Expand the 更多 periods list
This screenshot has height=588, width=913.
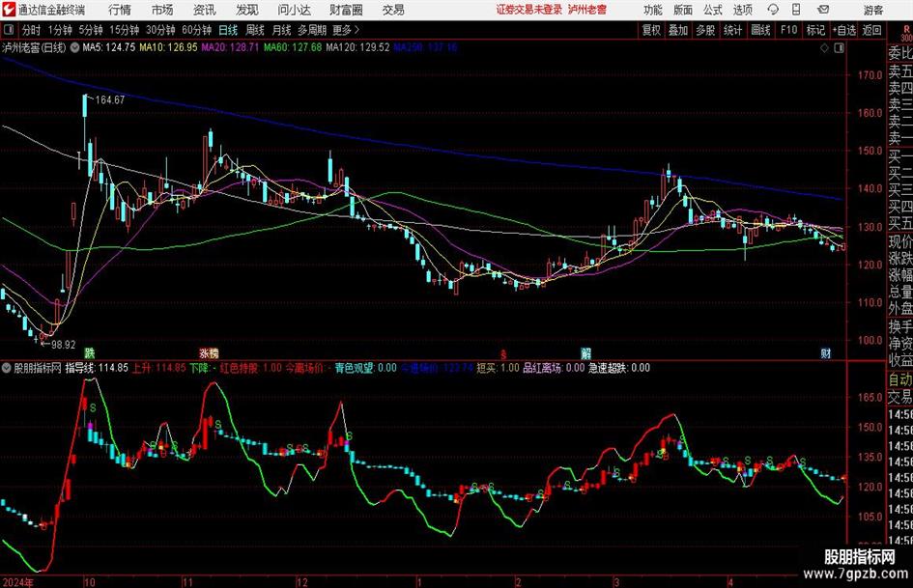tap(346, 30)
